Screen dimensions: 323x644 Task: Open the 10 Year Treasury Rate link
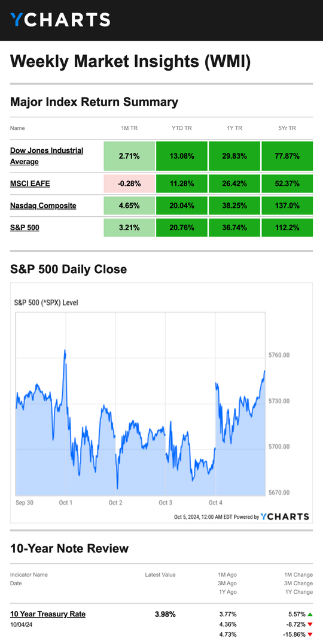pyautogui.click(x=48, y=614)
